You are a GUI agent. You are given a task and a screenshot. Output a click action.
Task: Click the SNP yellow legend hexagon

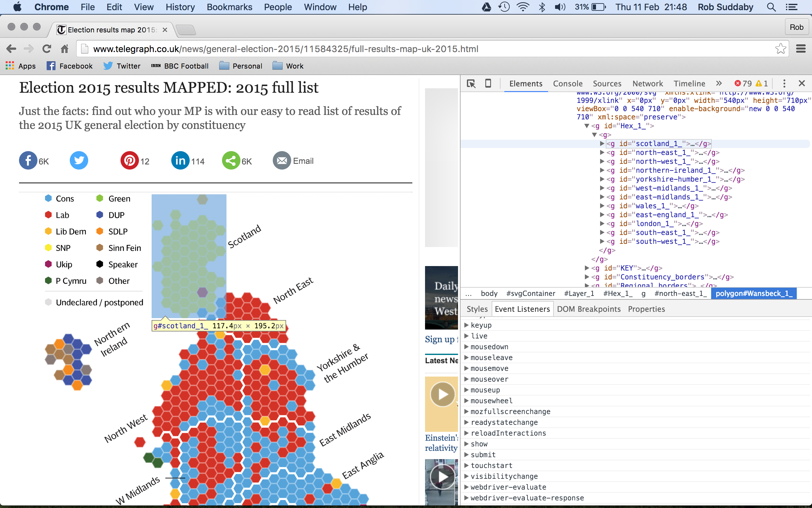(x=48, y=248)
